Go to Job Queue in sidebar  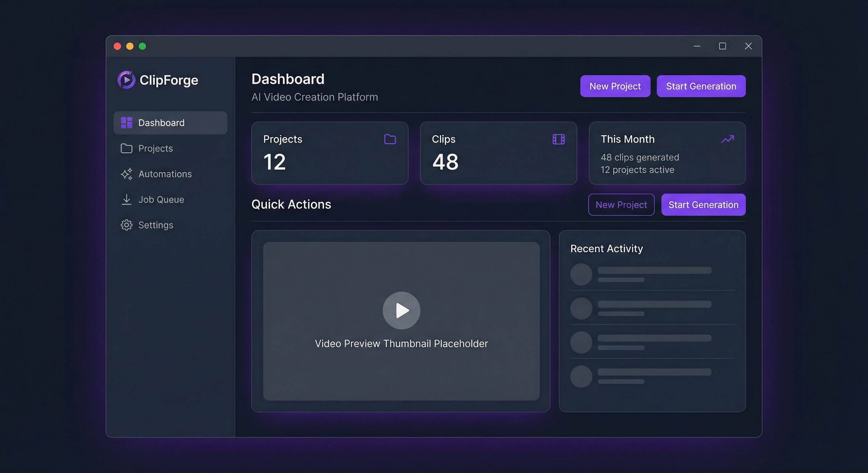point(161,199)
